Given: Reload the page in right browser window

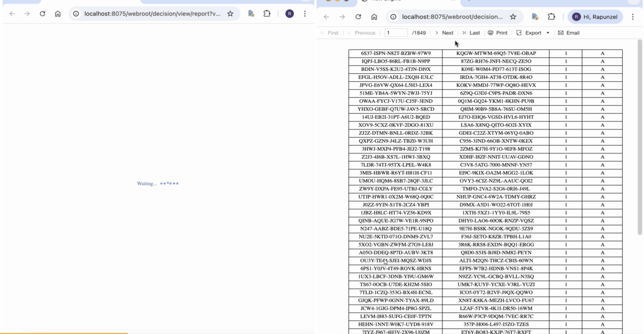Looking at the screenshot, I should (358, 17).
